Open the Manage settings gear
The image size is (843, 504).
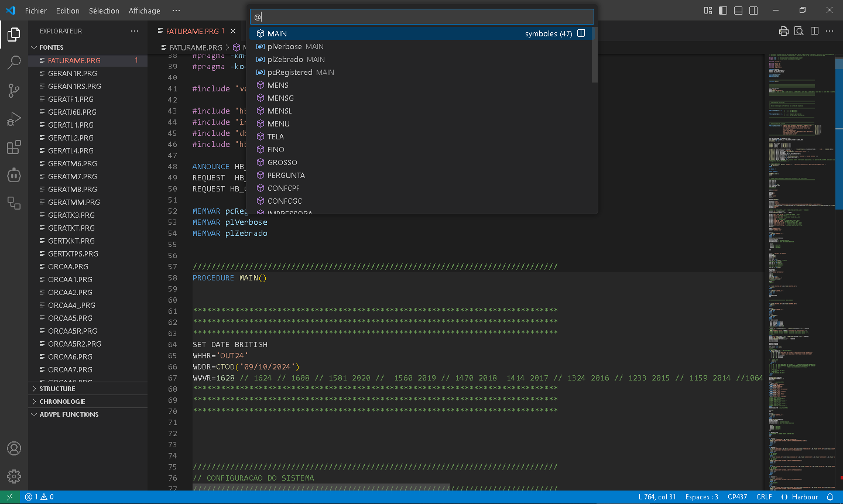pyautogui.click(x=14, y=476)
